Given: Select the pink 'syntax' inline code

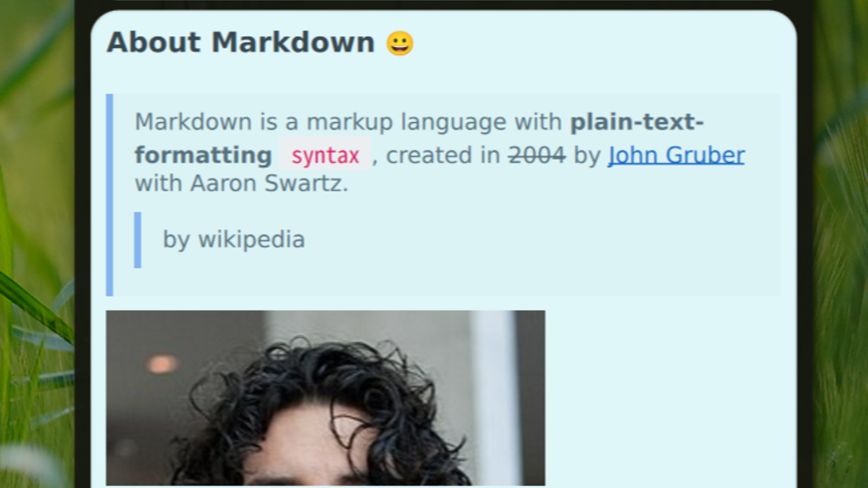Looking at the screenshot, I should (325, 155).
